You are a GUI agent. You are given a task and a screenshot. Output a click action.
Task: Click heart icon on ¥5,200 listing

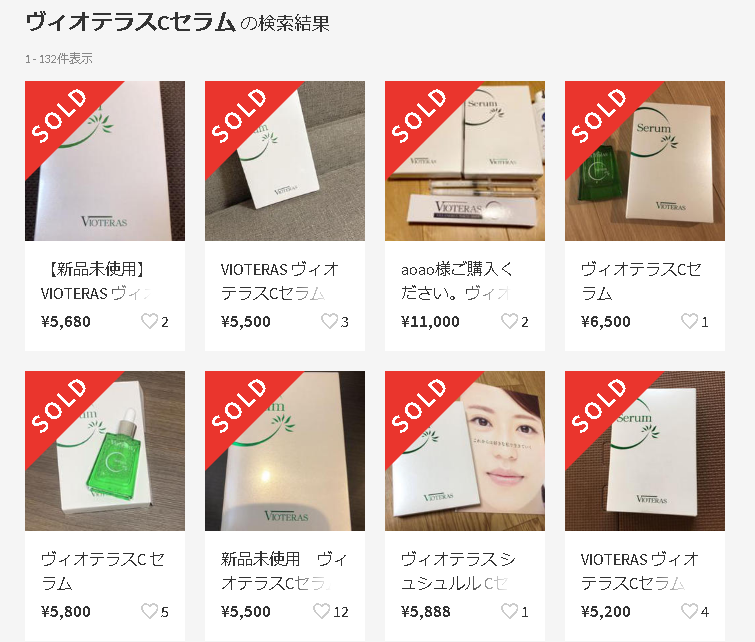tap(690, 611)
